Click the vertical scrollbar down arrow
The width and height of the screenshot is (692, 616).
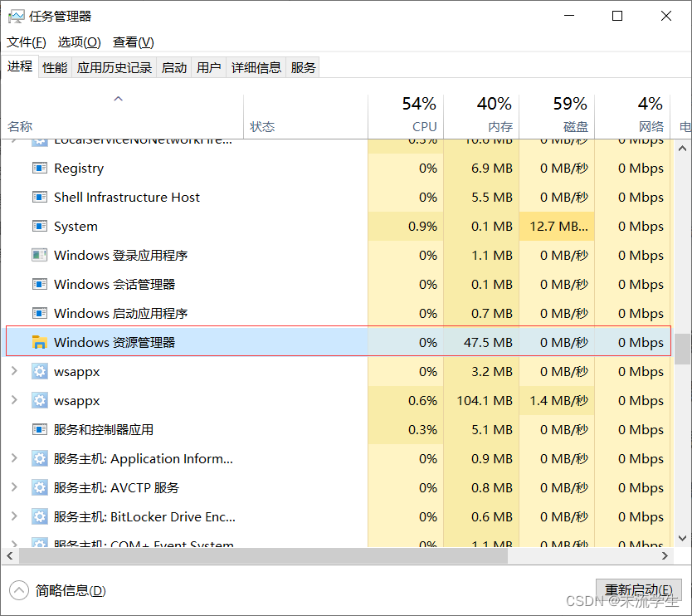682,538
